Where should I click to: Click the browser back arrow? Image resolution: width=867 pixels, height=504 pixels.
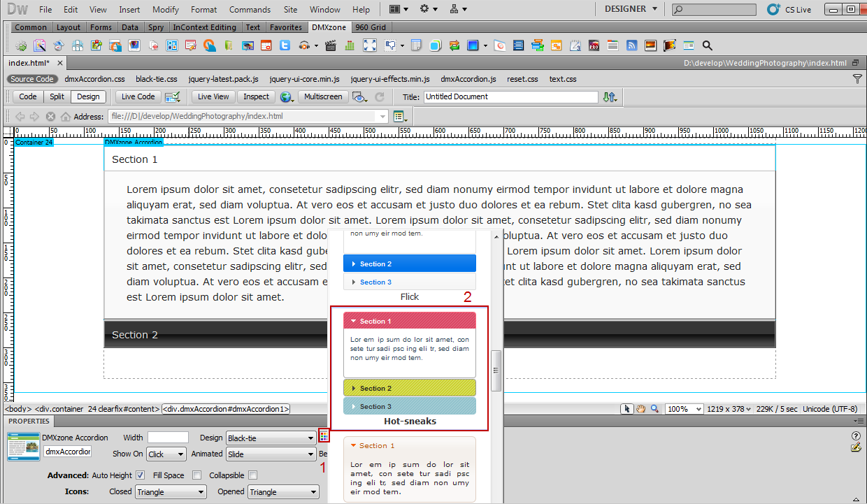click(20, 116)
